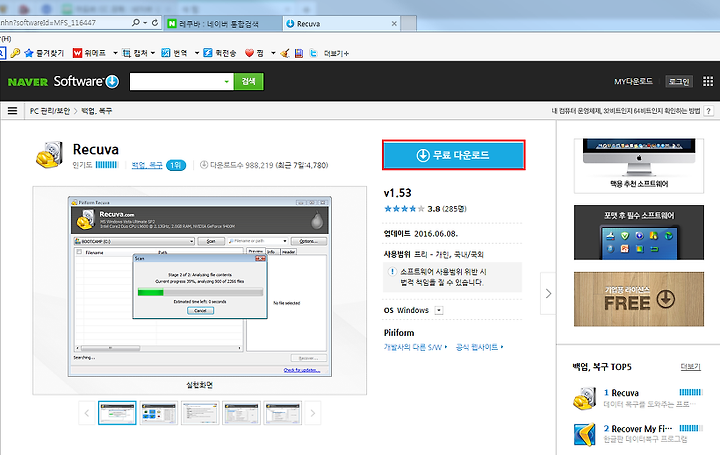Click the Recuva icon in TOP5 list

point(585,398)
